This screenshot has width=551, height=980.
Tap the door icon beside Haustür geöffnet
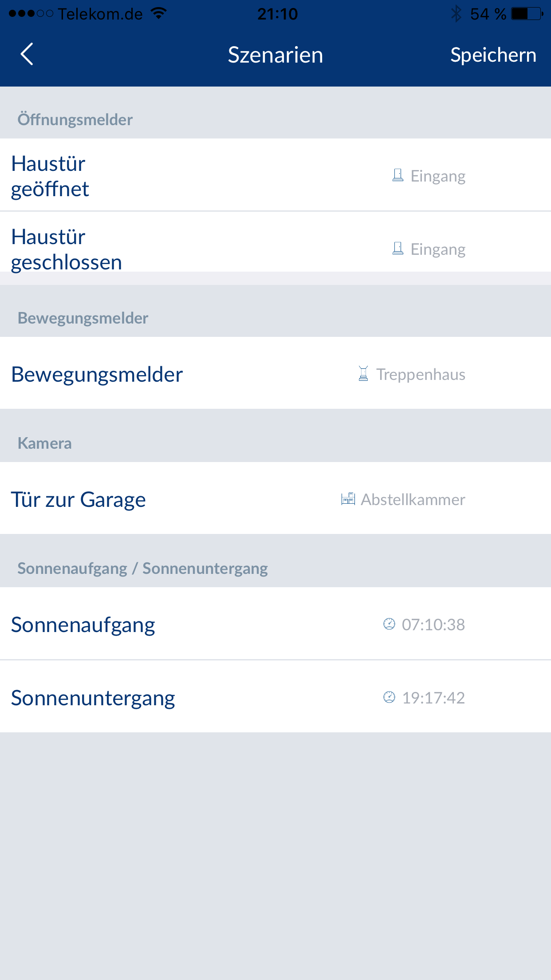[398, 175]
